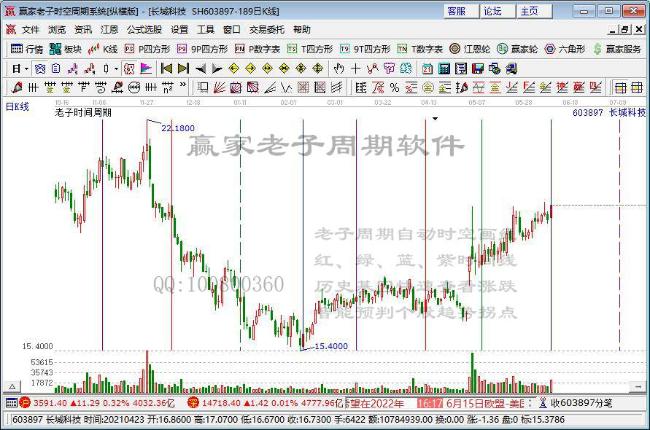This screenshot has width=650, height=430.
Task: Toggle the colored pennant flag icon
Action: [146, 68]
